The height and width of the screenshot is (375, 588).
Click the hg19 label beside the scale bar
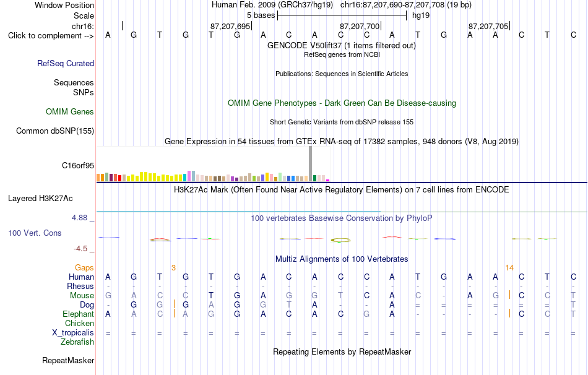(421, 15)
